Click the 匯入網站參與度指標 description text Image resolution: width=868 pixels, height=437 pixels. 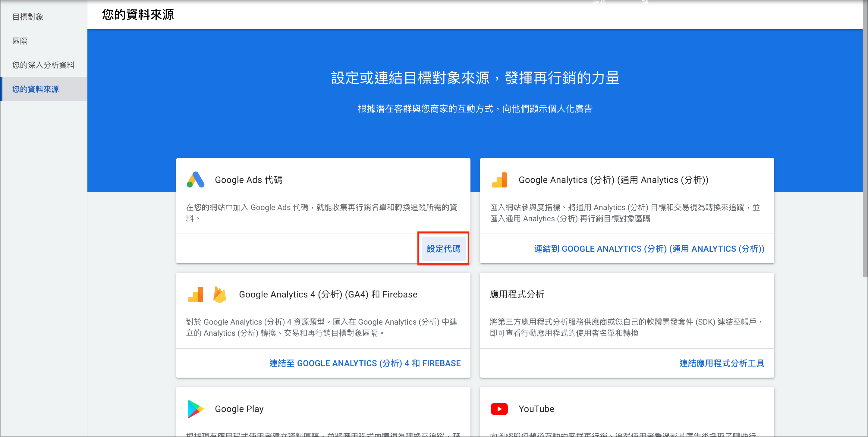625,212
